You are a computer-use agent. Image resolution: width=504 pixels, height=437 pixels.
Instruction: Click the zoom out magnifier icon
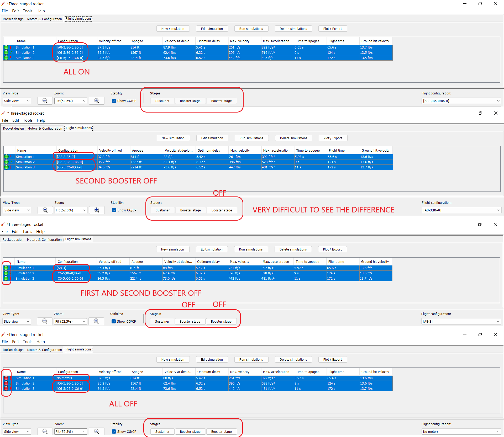point(45,101)
